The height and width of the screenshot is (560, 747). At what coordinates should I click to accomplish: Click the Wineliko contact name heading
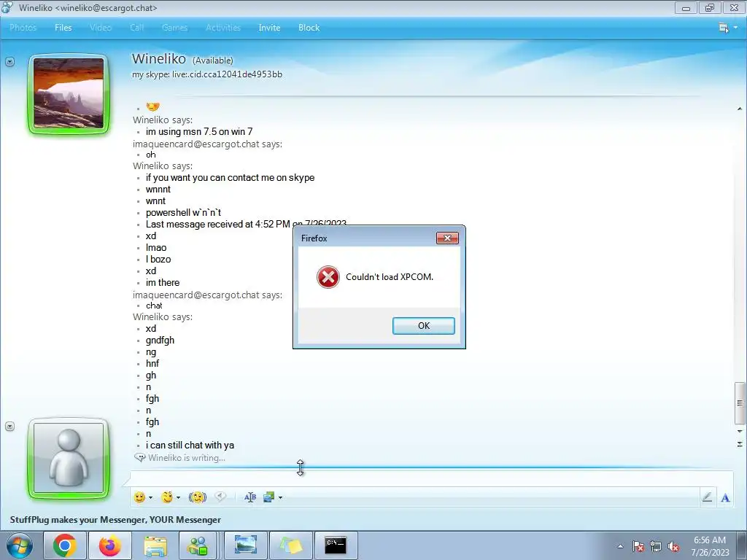point(158,58)
